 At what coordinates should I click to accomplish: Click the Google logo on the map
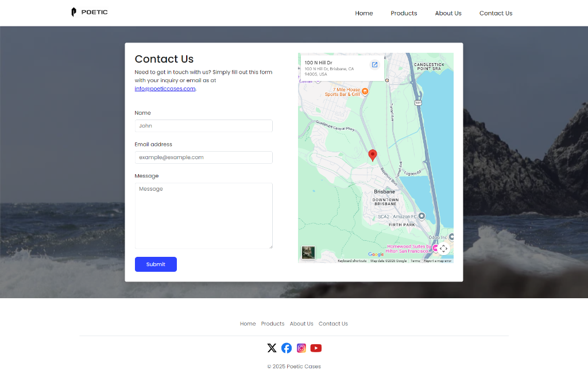coord(376,255)
